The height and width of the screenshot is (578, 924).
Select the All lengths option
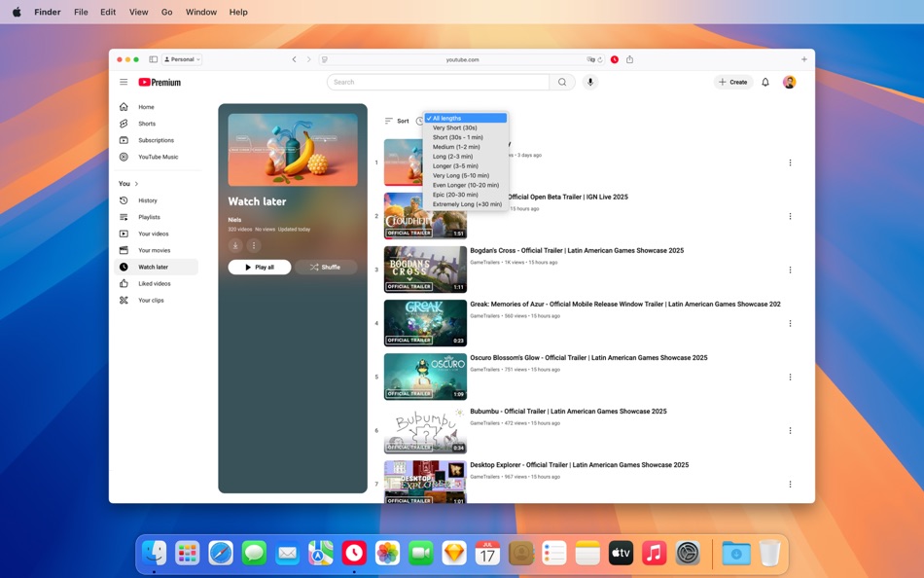tap(466, 118)
